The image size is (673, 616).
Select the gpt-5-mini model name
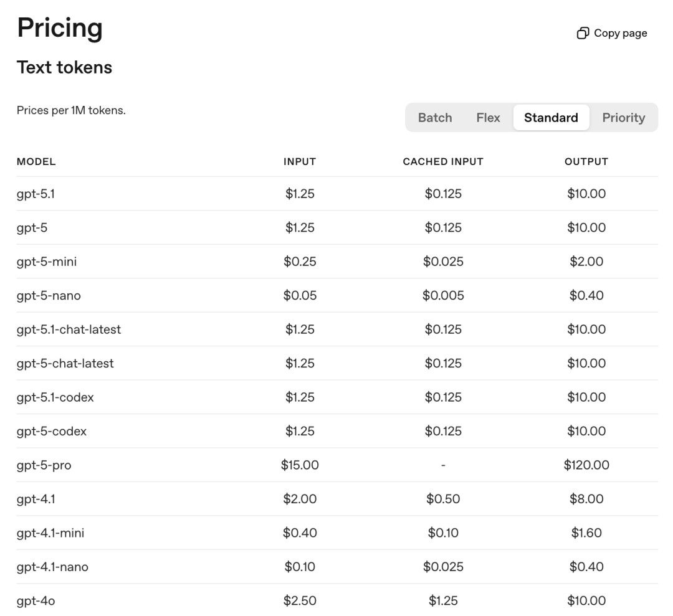tap(46, 262)
